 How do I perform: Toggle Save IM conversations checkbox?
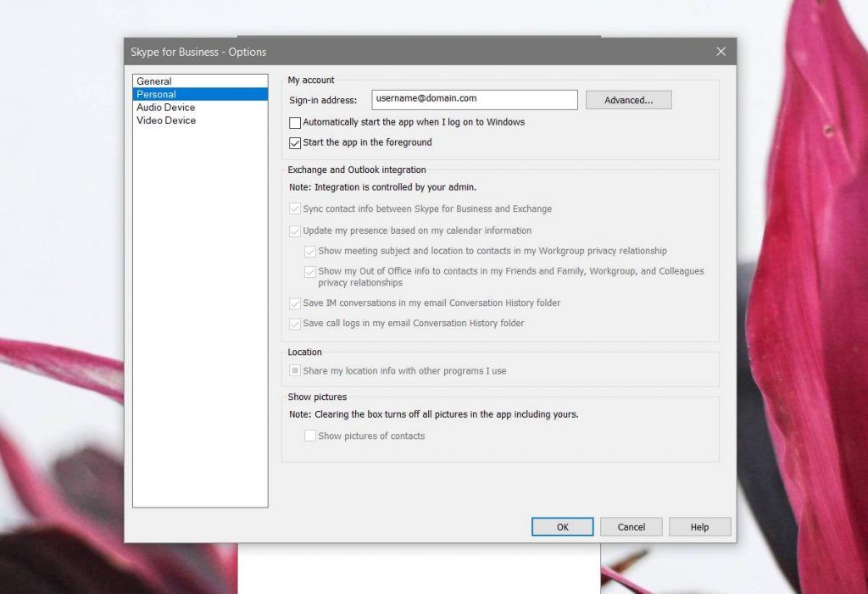pos(295,303)
